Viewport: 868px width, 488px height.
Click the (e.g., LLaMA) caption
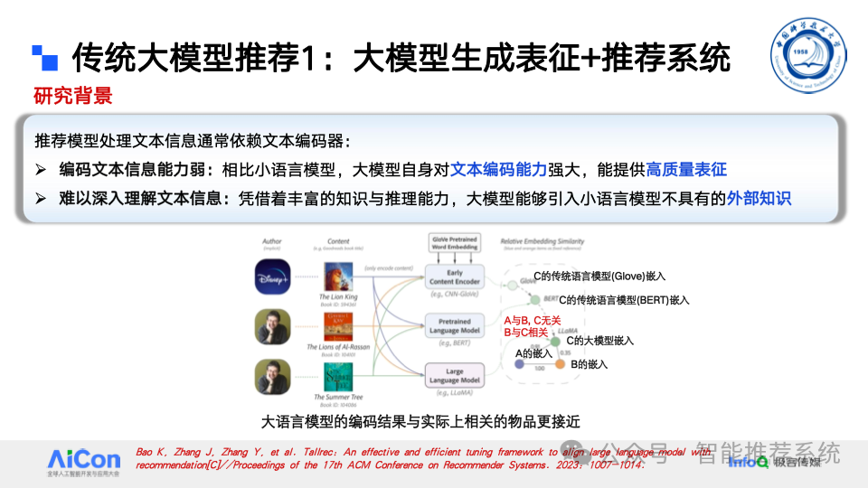coord(455,393)
